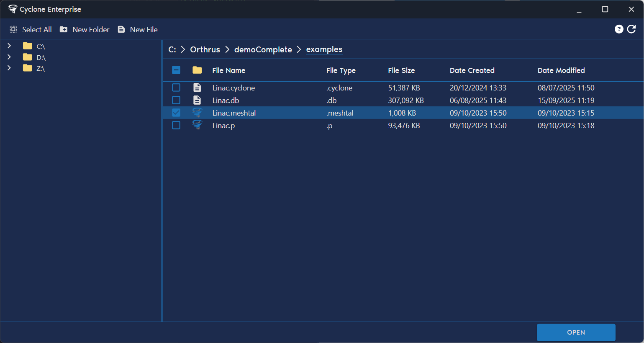Click the New File document icon

click(x=121, y=29)
